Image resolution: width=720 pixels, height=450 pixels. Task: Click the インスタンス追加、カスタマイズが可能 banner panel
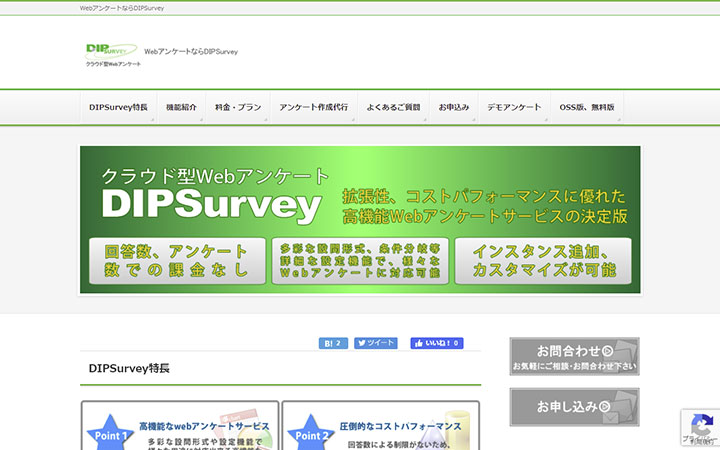543,261
